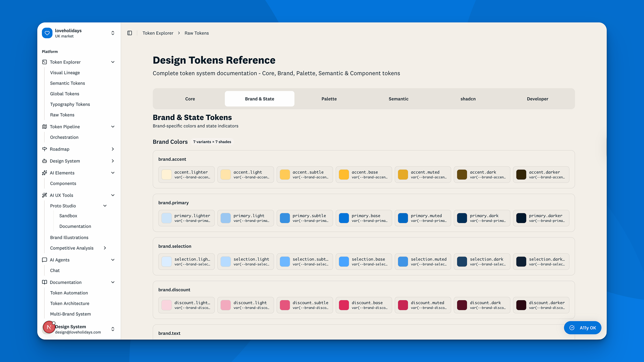Viewport: 644px width, 362px height.
Task: Click the A11y OK button
Action: pyautogui.click(x=582, y=328)
